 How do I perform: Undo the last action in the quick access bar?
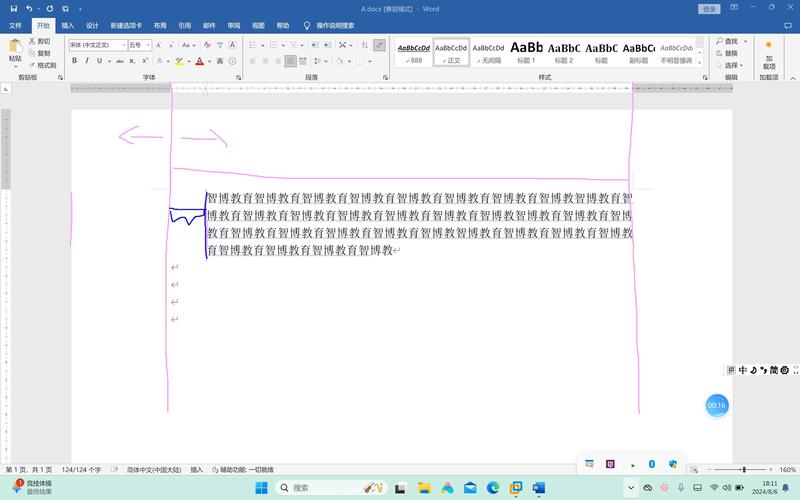[x=29, y=9]
